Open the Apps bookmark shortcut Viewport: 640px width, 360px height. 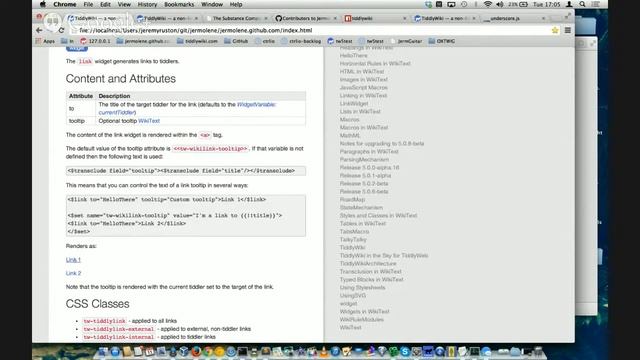[45, 41]
